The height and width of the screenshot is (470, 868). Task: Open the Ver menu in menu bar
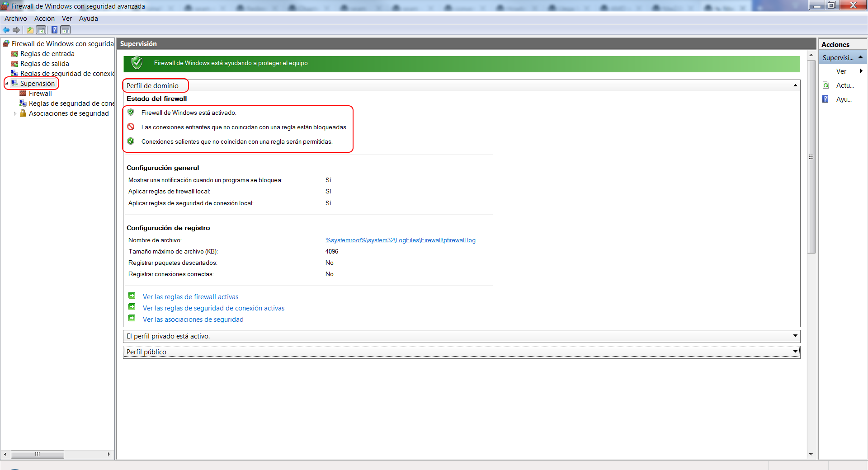tap(67, 19)
